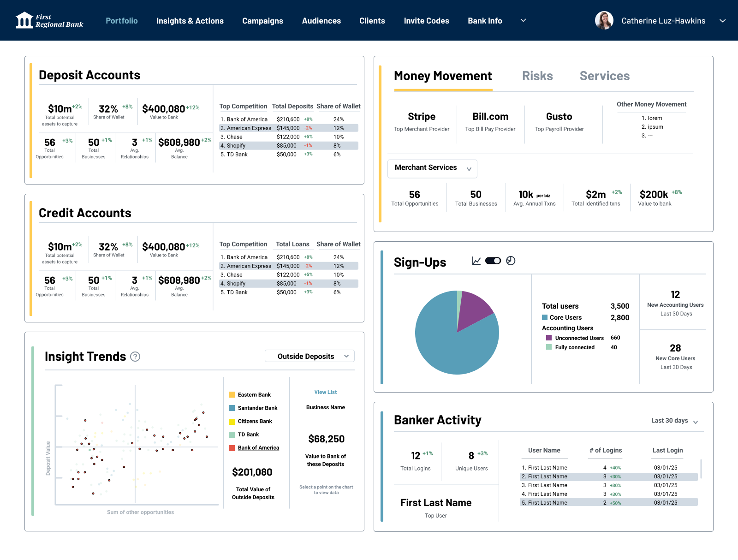The width and height of the screenshot is (738, 560).
Task: Click the Core Users legend square
Action: [545, 317]
